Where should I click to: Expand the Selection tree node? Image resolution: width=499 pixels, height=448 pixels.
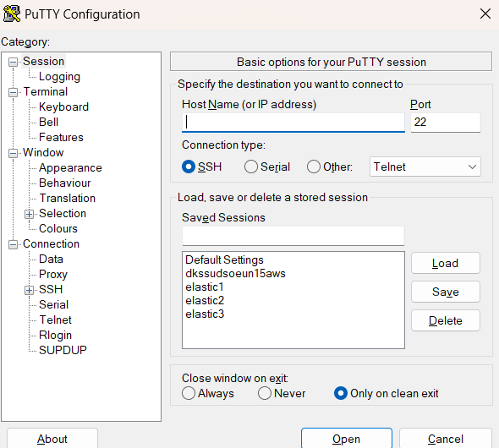pos(29,214)
